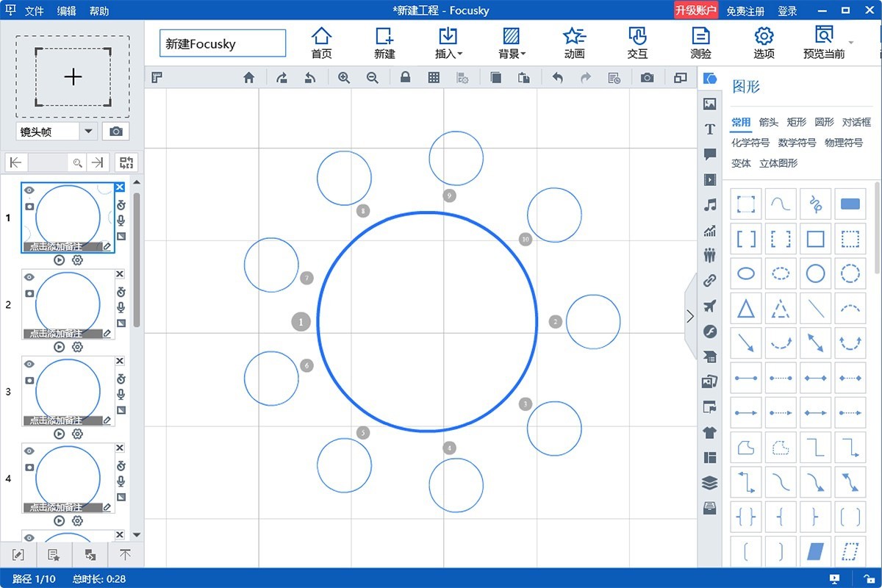Take a canvas screenshot with camera icon
The height and width of the screenshot is (588, 882).
click(647, 77)
